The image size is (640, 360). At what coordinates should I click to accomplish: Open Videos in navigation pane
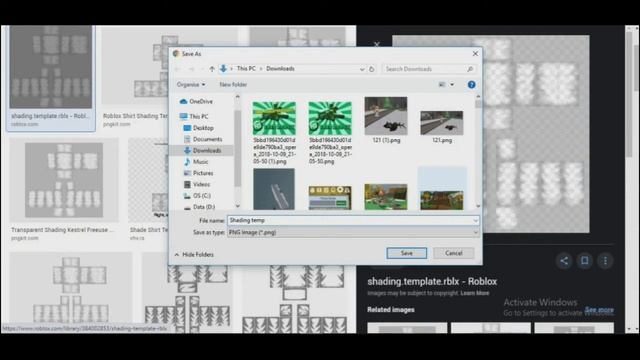[x=197, y=184]
